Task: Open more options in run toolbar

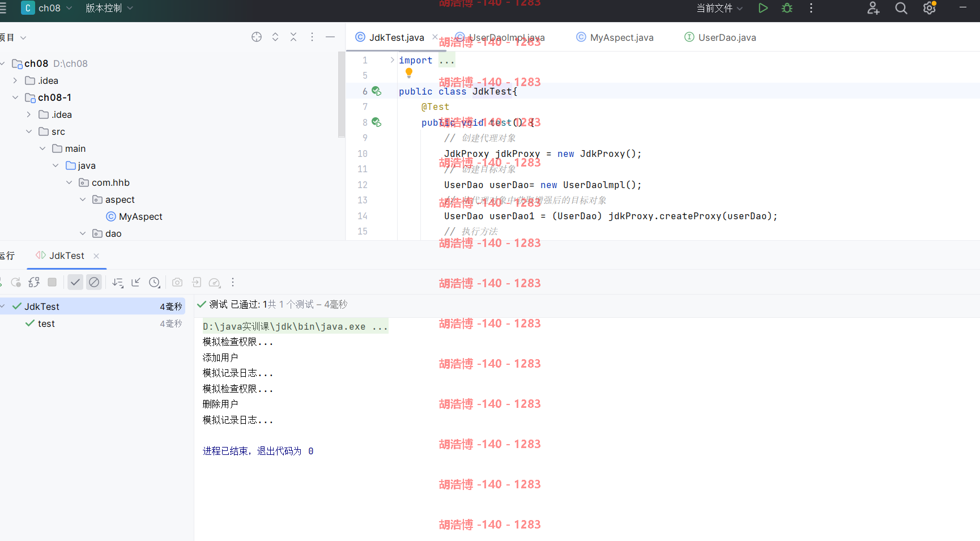Action: [233, 282]
